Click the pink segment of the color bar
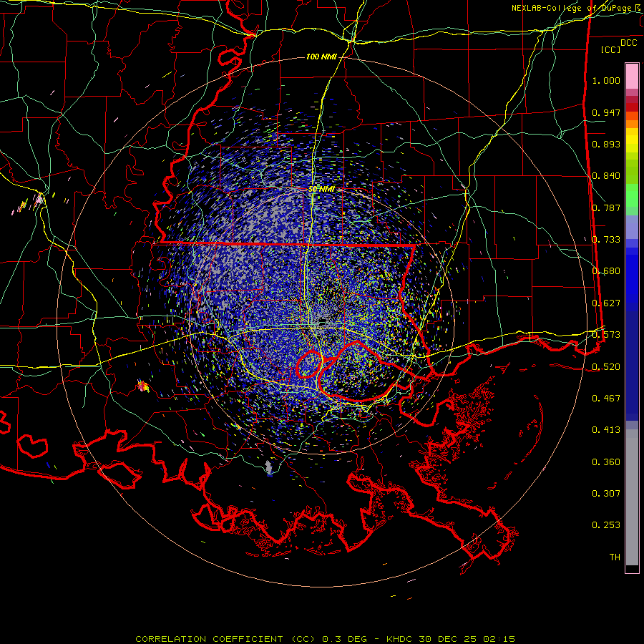This screenshot has width=644, height=644. pyautogui.click(x=632, y=77)
